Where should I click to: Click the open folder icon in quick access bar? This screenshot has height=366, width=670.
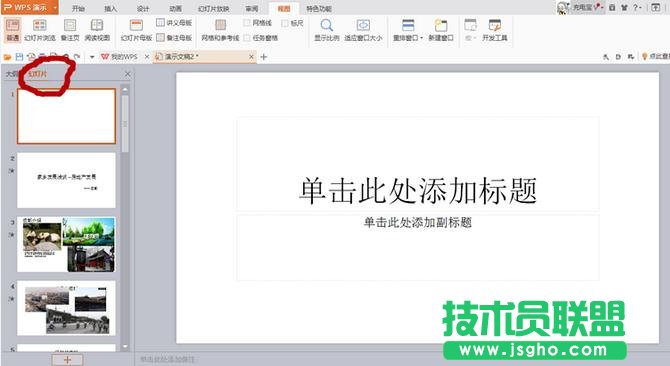point(7,57)
